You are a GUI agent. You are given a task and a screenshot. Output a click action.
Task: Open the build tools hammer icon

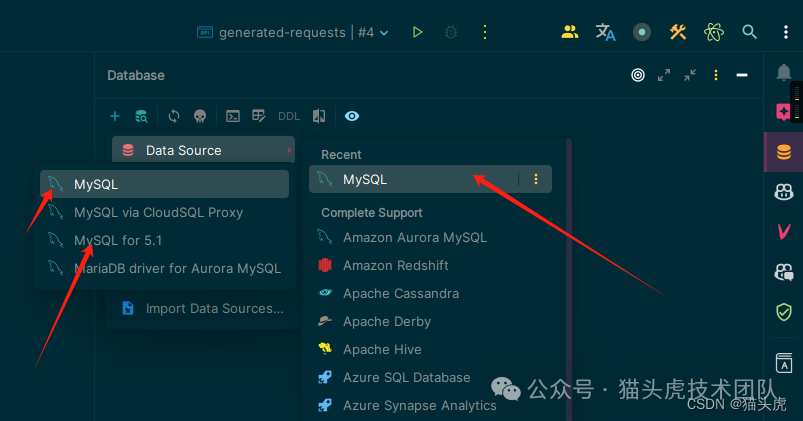[678, 32]
